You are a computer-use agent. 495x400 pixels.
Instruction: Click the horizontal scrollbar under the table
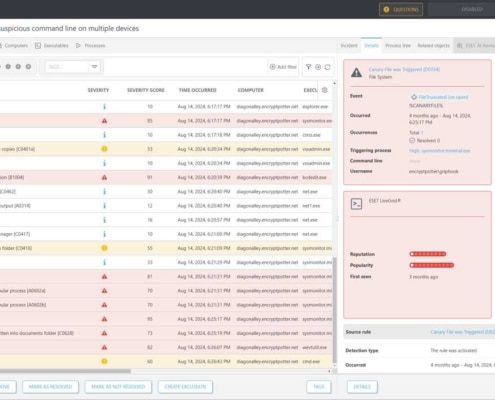(x=65, y=371)
